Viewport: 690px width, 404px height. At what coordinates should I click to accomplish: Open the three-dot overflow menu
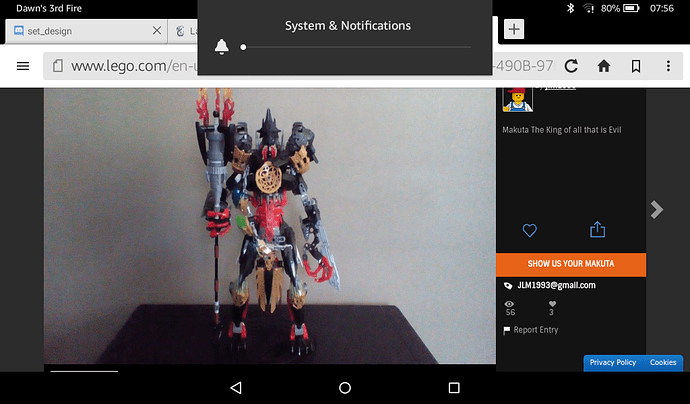coord(668,66)
